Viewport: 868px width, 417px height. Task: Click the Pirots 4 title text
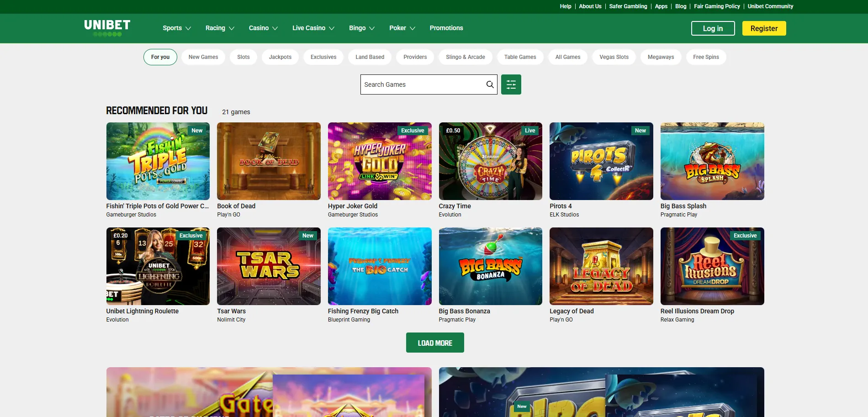pyautogui.click(x=561, y=206)
